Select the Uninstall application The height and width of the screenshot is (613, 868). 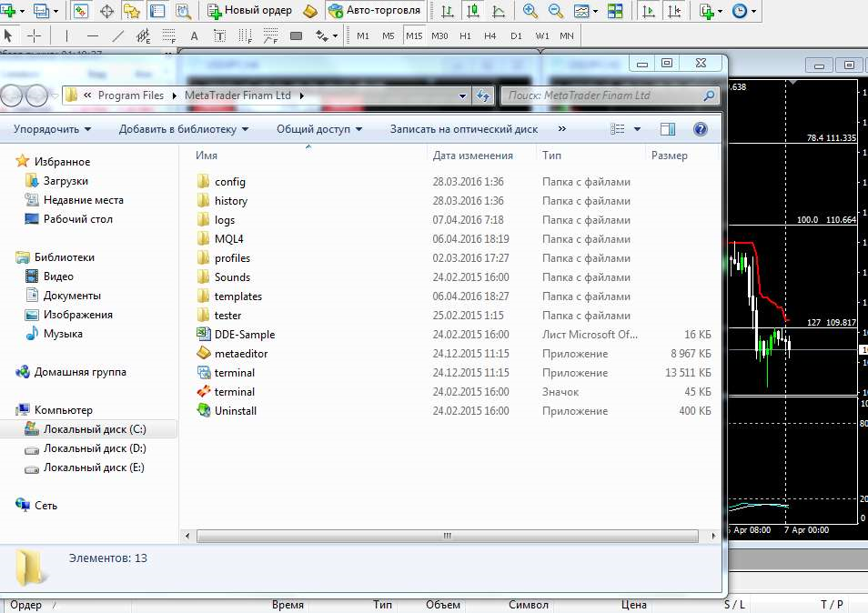coord(236,411)
